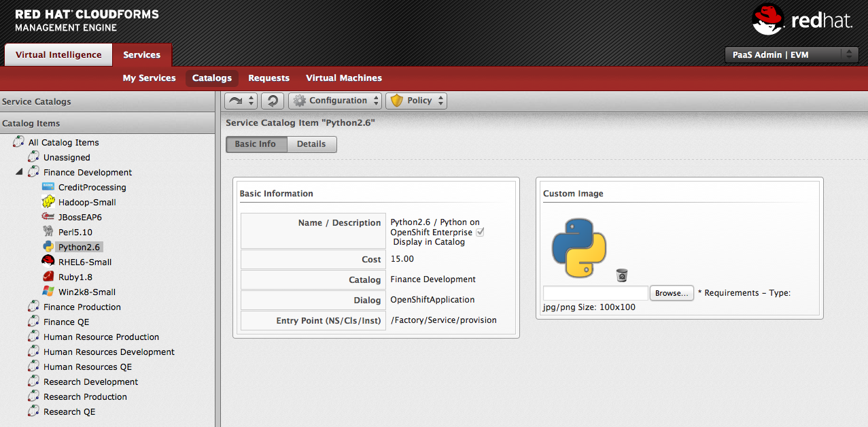Click the Browse... button
868x427 pixels.
point(672,293)
